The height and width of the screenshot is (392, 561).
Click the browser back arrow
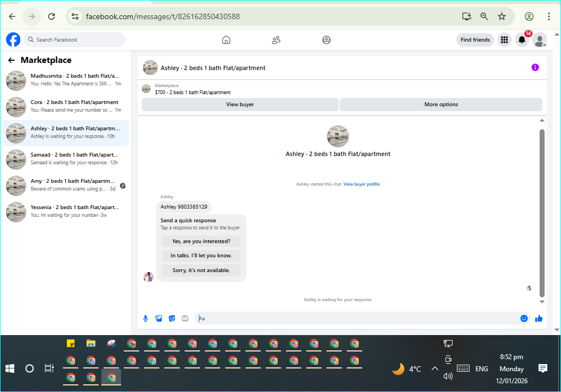(12, 16)
